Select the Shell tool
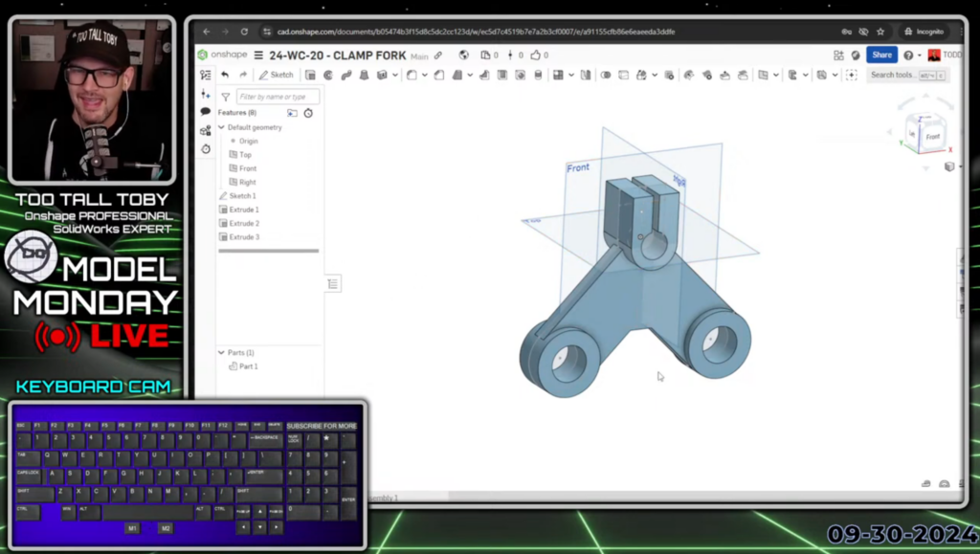The width and height of the screenshot is (980, 554). [x=501, y=75]
